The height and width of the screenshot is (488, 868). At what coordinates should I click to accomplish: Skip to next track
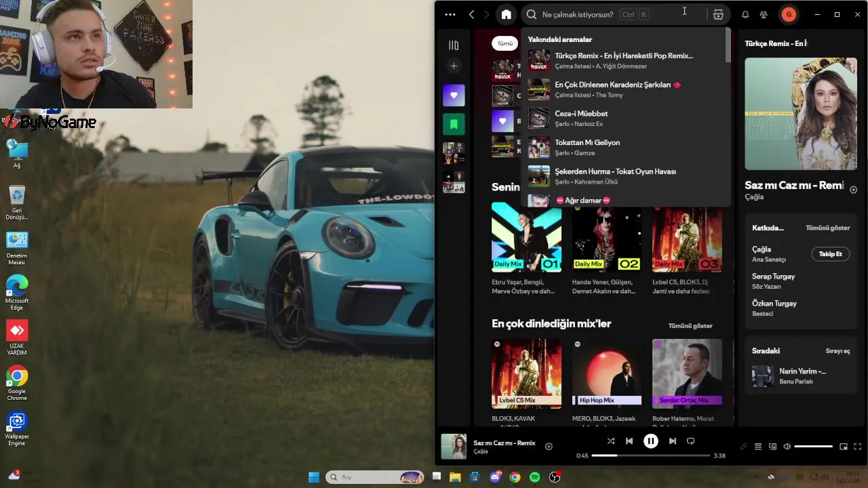point(672,441)
